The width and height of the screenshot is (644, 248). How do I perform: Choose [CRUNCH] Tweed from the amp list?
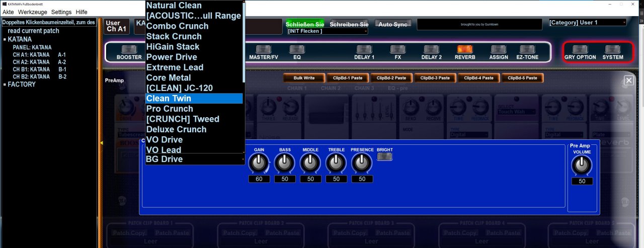194,119
